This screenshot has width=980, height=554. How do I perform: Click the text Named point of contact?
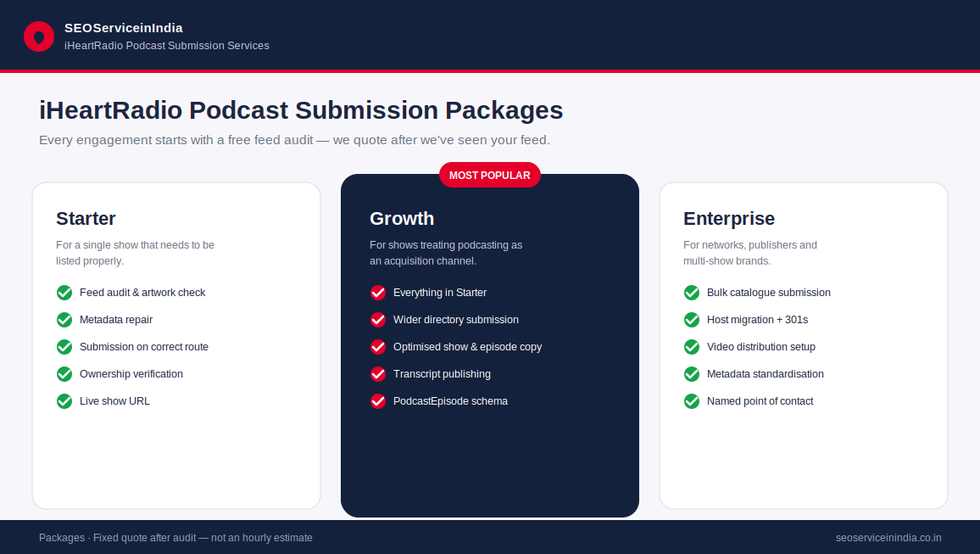click(x=760, y=400)
